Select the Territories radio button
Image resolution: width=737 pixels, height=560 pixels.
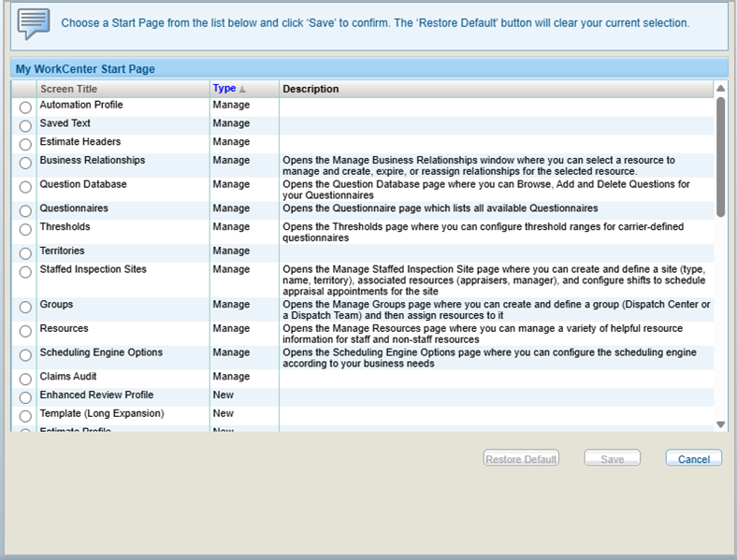click(25, 253)
